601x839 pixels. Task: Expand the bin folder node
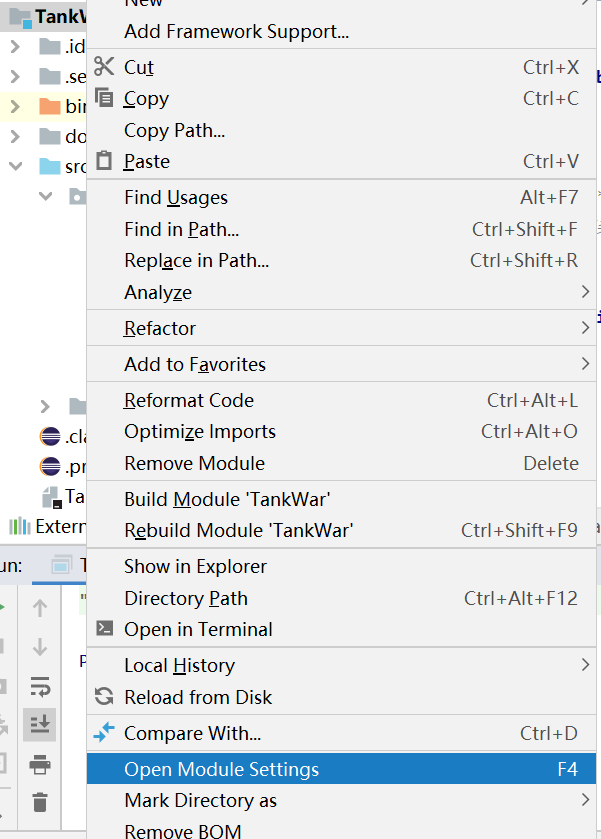coord(16,106)
